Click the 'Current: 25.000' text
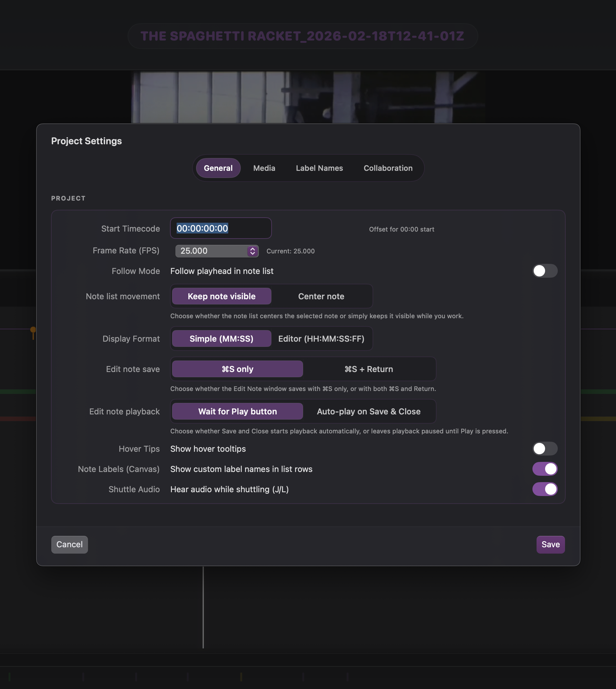The image size is (616, 689). point(290,251)
